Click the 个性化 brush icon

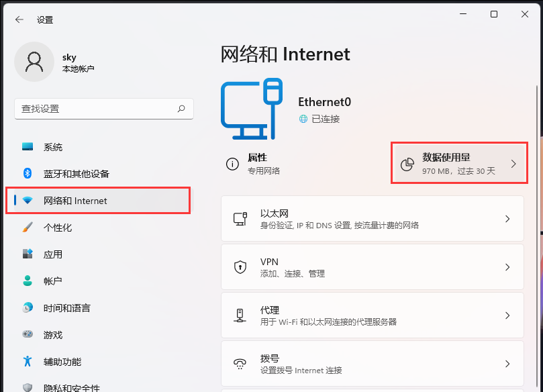pyautogui.click(x=28, y=227)
